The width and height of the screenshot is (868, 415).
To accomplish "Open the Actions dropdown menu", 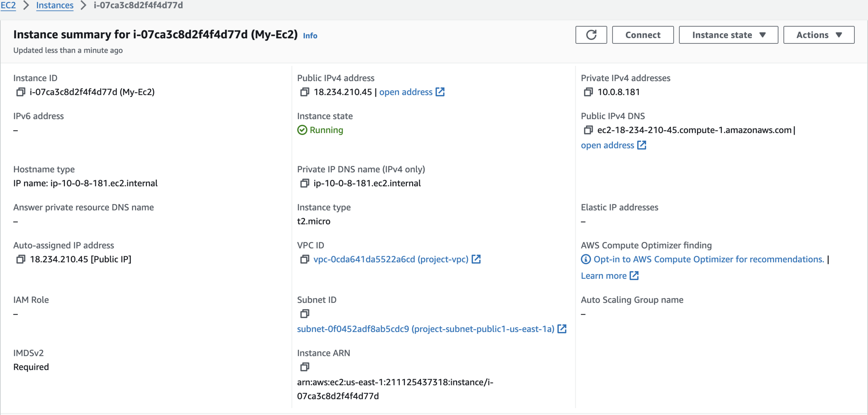I will pos(819,35).
